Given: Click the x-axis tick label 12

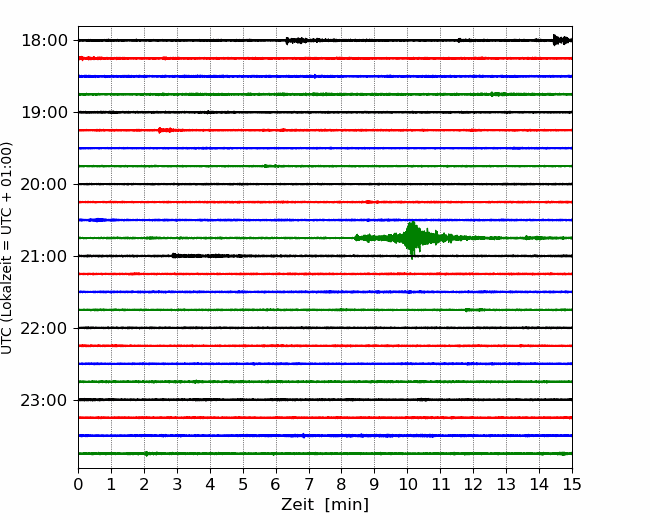Looking at the screenshot, I should point(473,484).
